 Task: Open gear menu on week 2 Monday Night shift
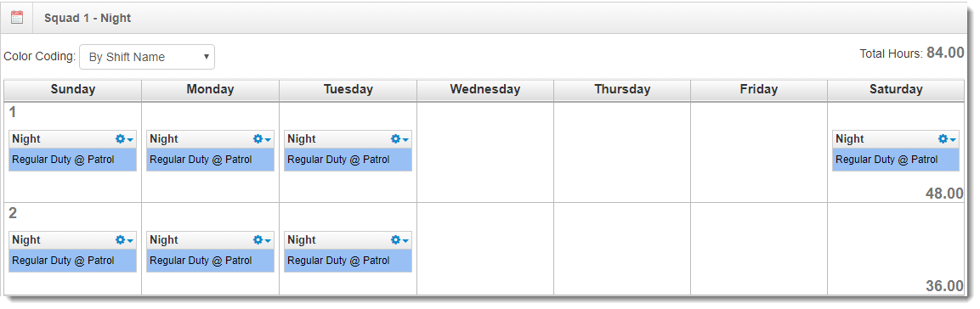tap(262, 240)
